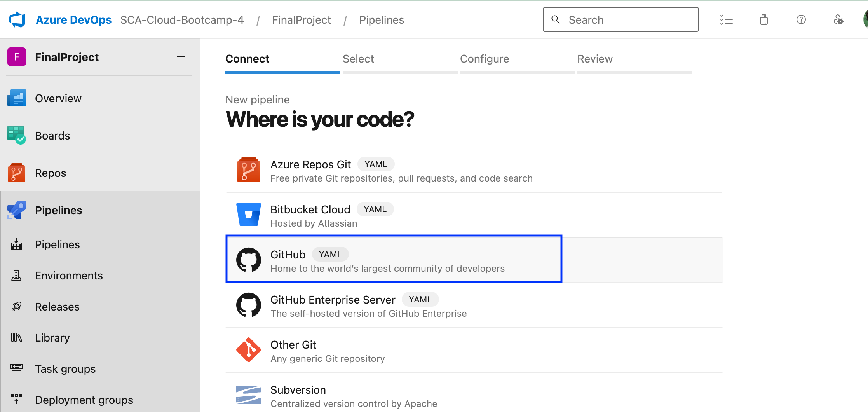Open the Marketplace shopping bag icon
868x412 pixels.
(x=763, y=19)
